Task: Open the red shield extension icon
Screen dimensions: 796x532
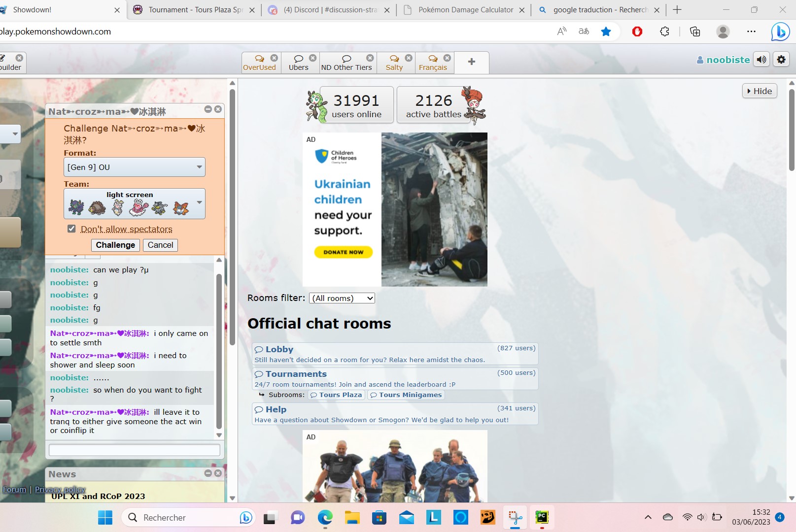Action: [x=637, y=32]
